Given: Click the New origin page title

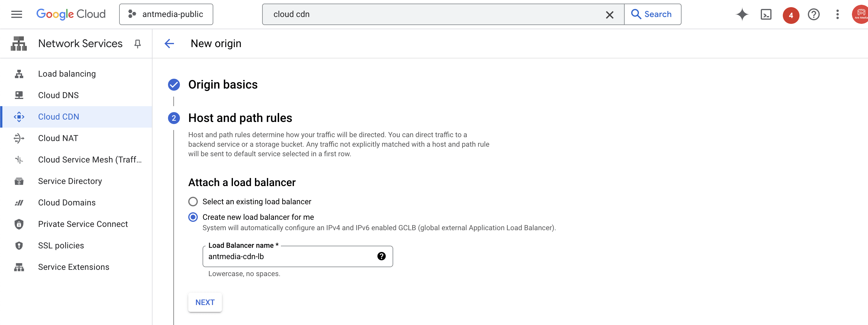Looking at the screenshot, I should pyautogui.click(x=216, y=44).
